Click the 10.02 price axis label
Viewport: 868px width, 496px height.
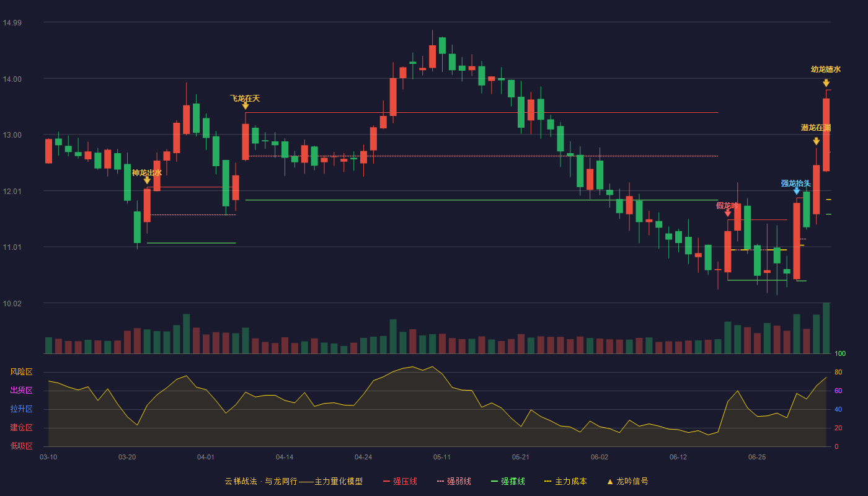(x=12, y=303)
